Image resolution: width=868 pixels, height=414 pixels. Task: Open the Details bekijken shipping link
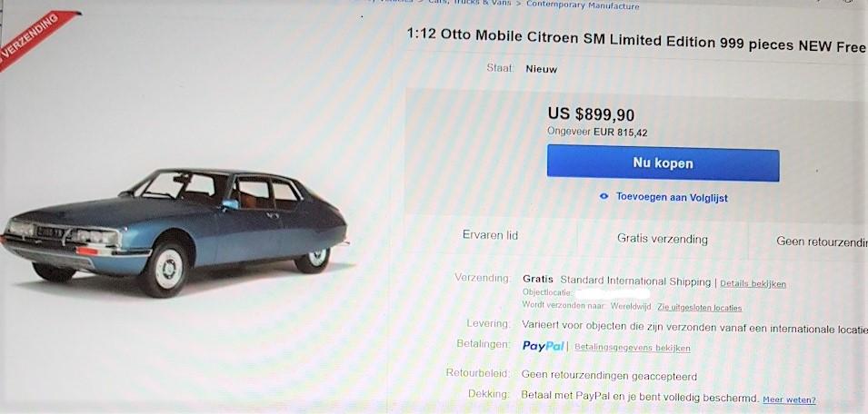point(753,283)
